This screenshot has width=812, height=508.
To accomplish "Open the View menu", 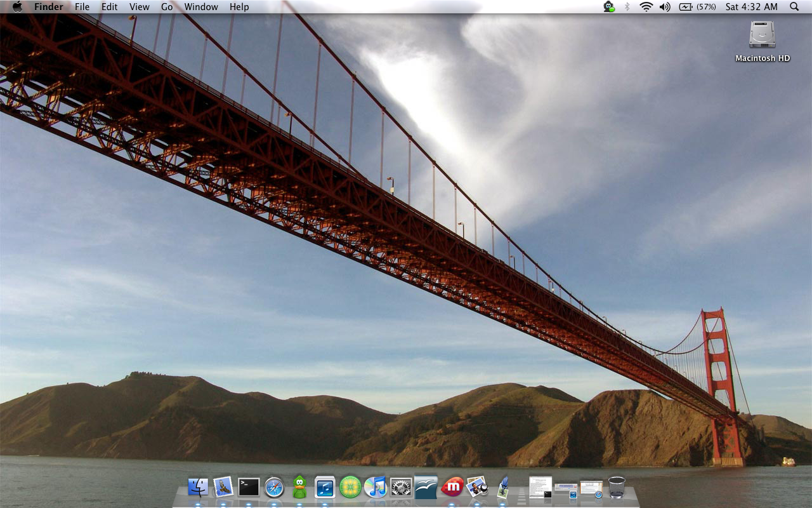I will (x=139, y=7).
